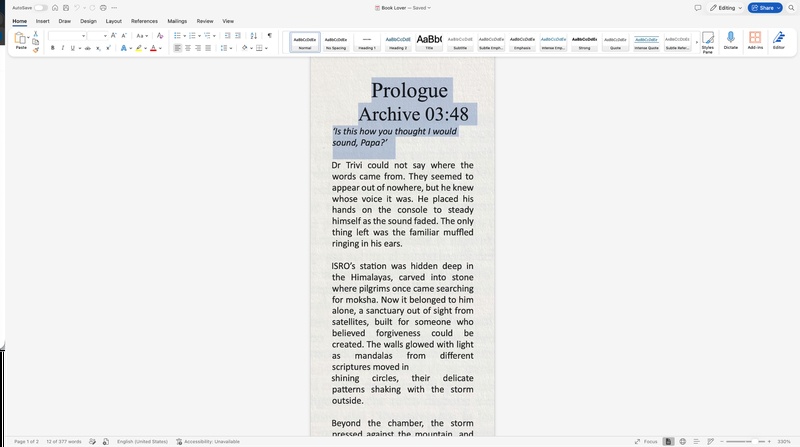Click the Sort A-Z icon
This screenshot has height=447, width=800.
pos(254,36)
